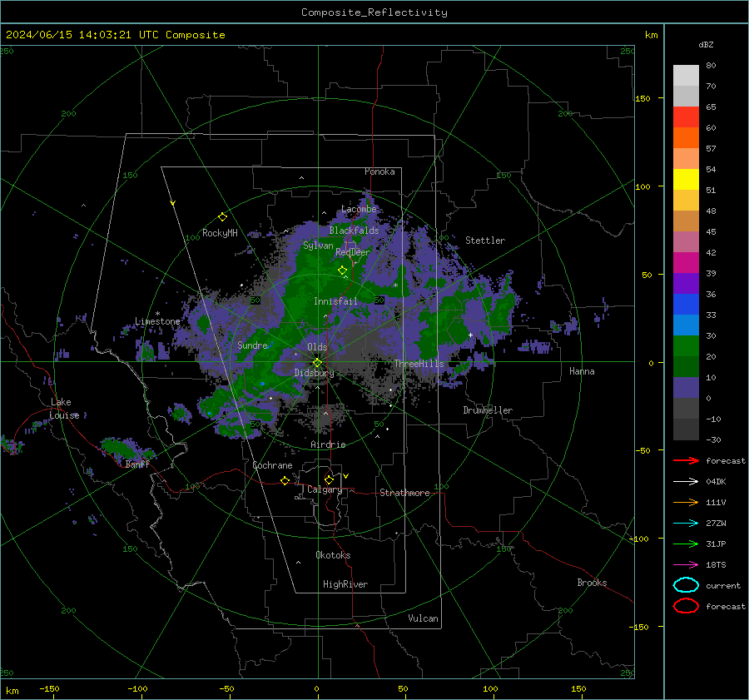The image size is (749, 700).
Task: Click the light gray 70-80 dBZ swatch
Action: coord(686,76)
